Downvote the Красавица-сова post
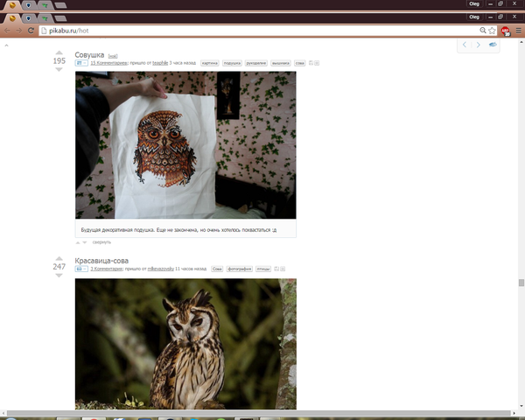 pyautogui.click(x=59, y=276)
